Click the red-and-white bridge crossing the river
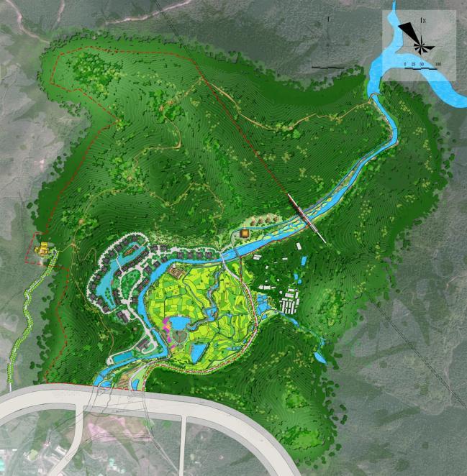This screenshot has width=467, height=476. pyautogui.click(x=307, y=219)
